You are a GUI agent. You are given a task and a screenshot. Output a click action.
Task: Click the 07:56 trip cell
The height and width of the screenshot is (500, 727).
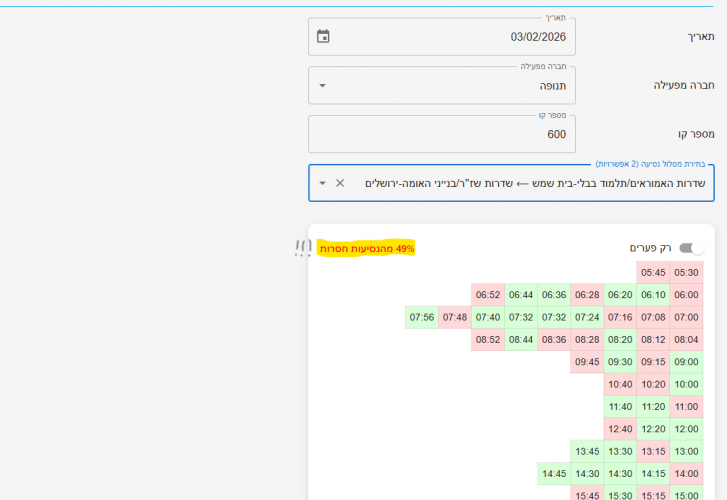tap(422, 317)
